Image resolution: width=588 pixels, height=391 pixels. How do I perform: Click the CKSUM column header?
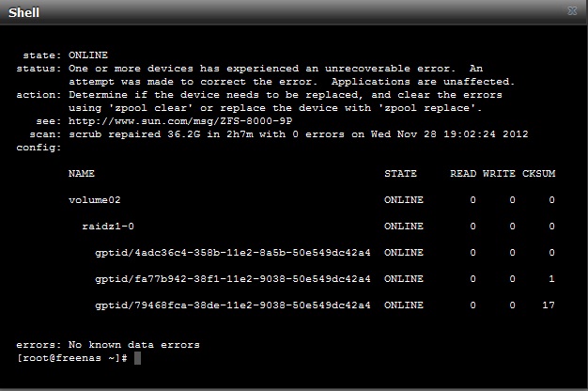click(538, 173)
